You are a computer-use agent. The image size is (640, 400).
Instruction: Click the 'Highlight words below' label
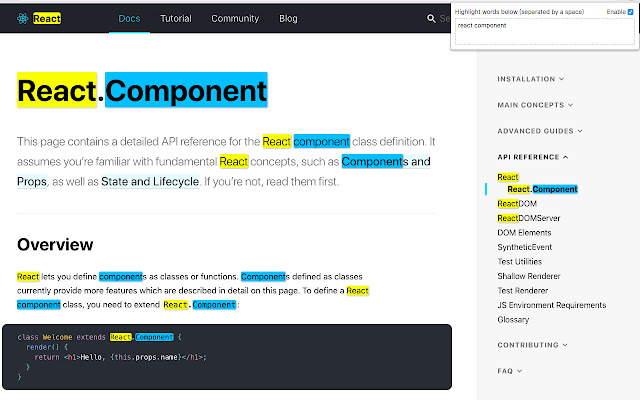pyautogui.click(x=519, y=12)
